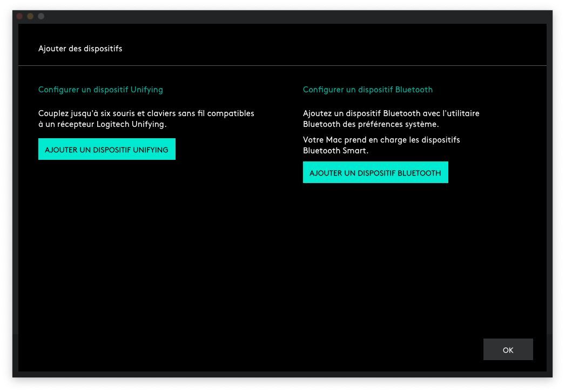Click the yellow minimize window control
Image resolution: width=565 pixels, height=392 pixels.
[x=30, y=16]
